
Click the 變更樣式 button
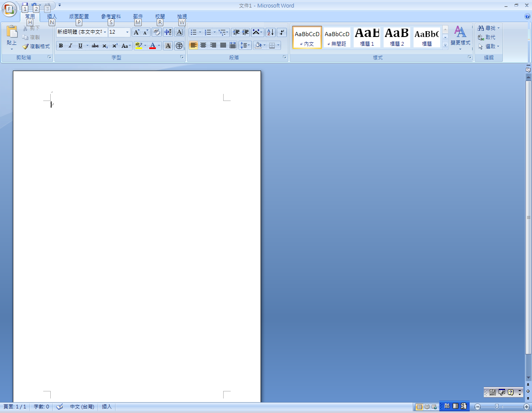460,37
